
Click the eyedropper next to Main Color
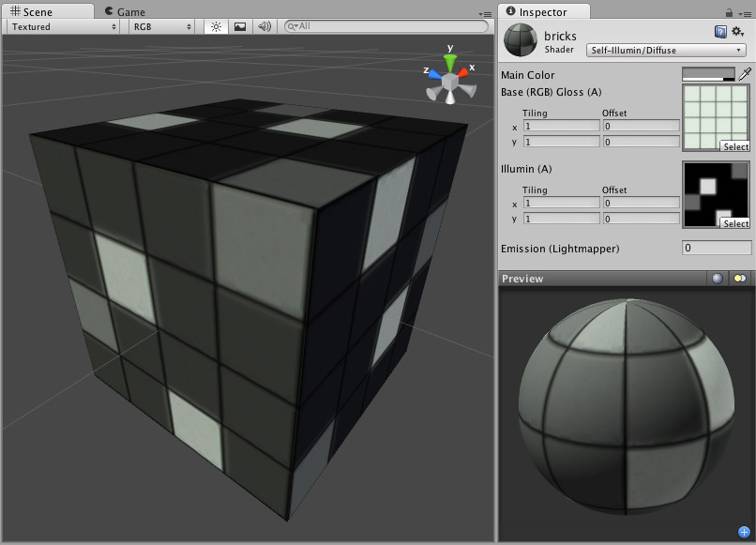tap(745, 72)
